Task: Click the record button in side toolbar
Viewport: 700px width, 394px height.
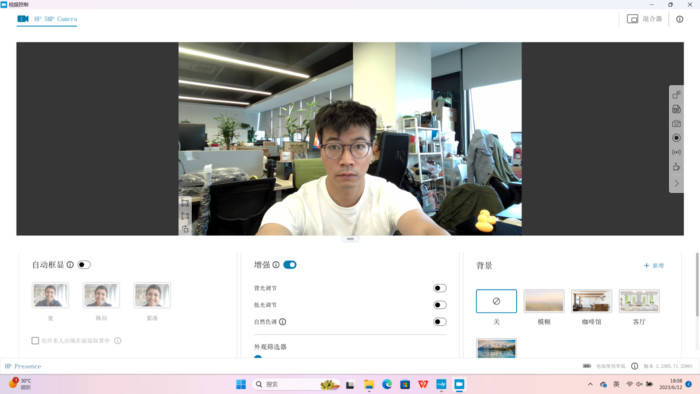Action: (x=676, y=138)
